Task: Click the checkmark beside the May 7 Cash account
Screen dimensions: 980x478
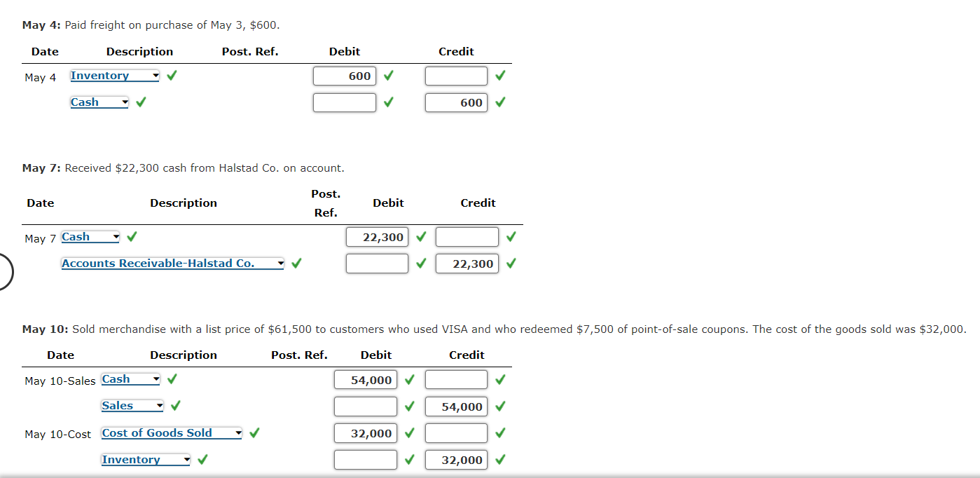Action: click(131, 236)
